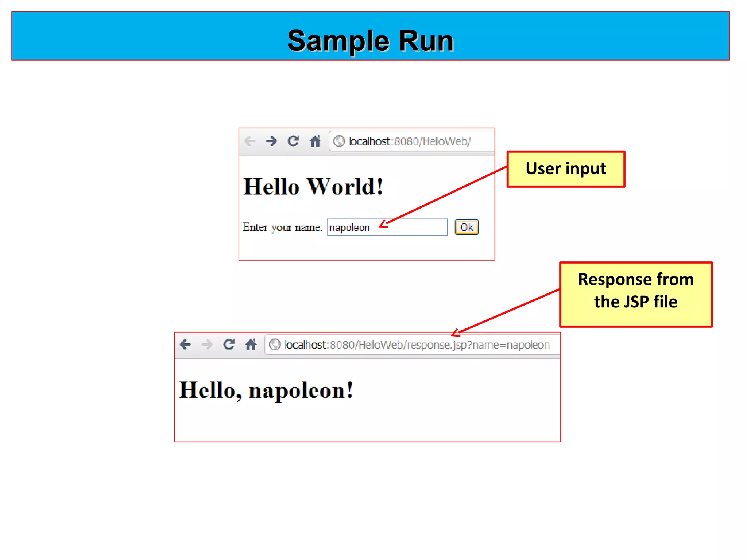The image size is (747, 560).
Task: Click the name field containing napoleon
Action: [387, 227]
